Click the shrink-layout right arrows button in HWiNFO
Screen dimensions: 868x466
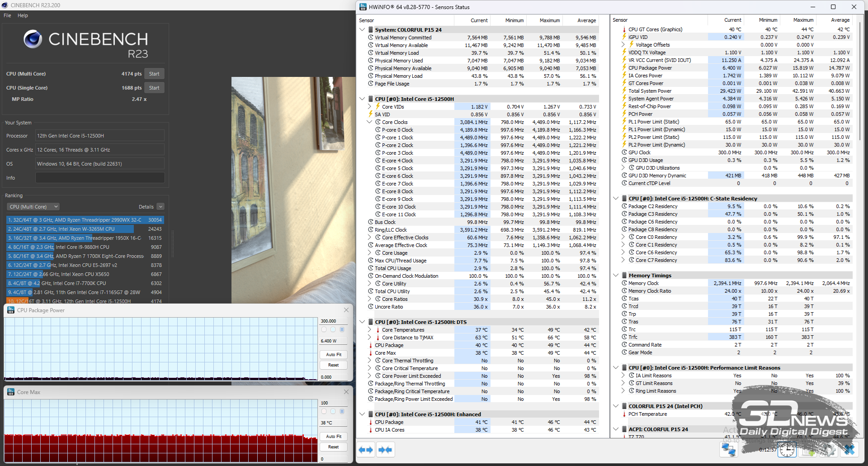pos(385,450)
